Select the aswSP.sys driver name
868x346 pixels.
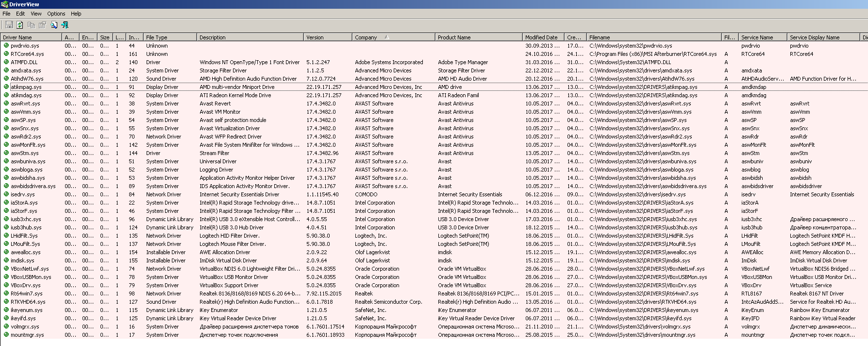pyautogui.click(x=23, y=120)
